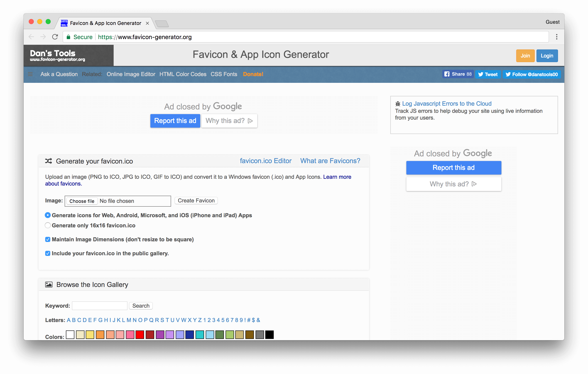Uncheck Maintain Image Dimensions checkbox
This screenshot has height=374, width=588.
48,239
